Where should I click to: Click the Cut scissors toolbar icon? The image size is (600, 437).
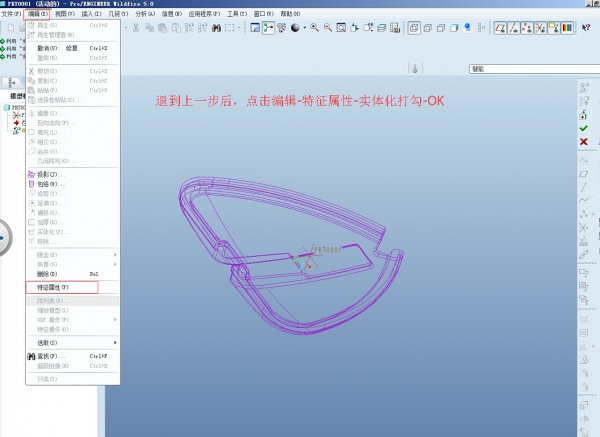click(x=135, y=28)
